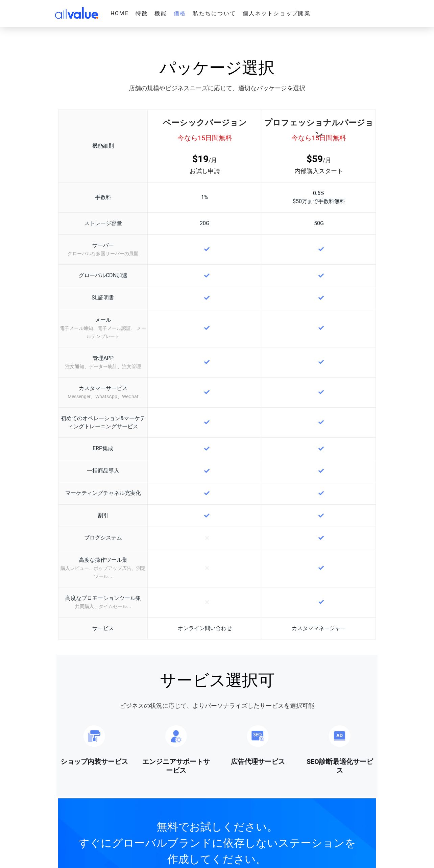Click the allvalue logo
The height and width of the screenshot is (868, 434).
click(77, 14)
